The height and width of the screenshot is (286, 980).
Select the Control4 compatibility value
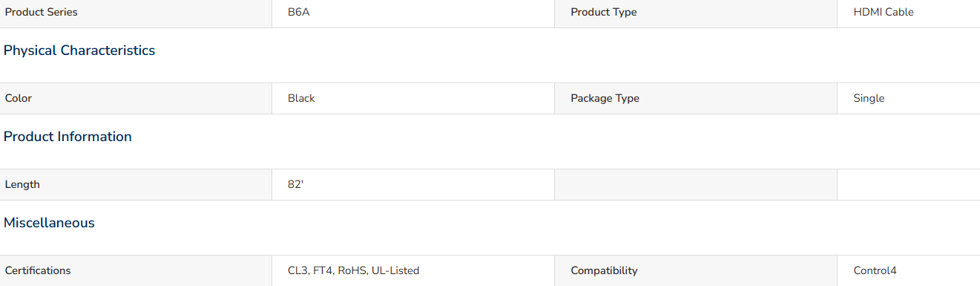pos(875,270)
